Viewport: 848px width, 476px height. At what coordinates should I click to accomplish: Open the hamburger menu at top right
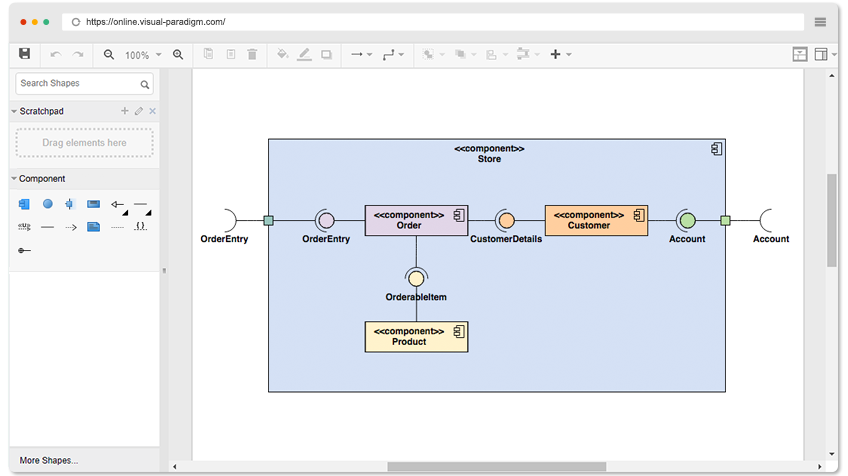pyautogui.click(x=820, y=22)
